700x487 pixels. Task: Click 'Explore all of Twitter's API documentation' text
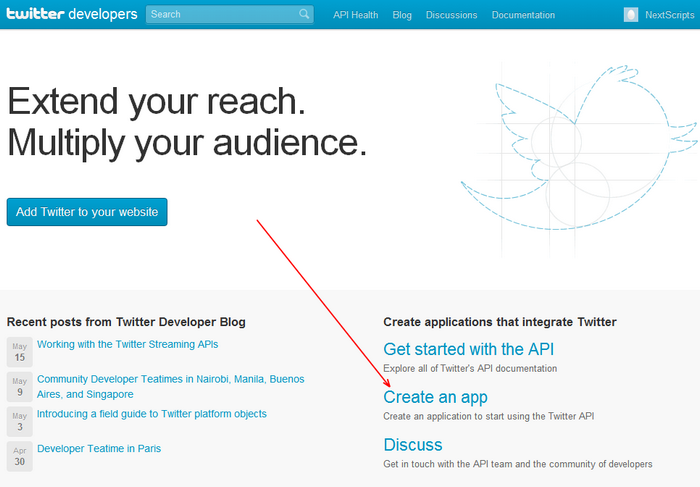(470, 369)
